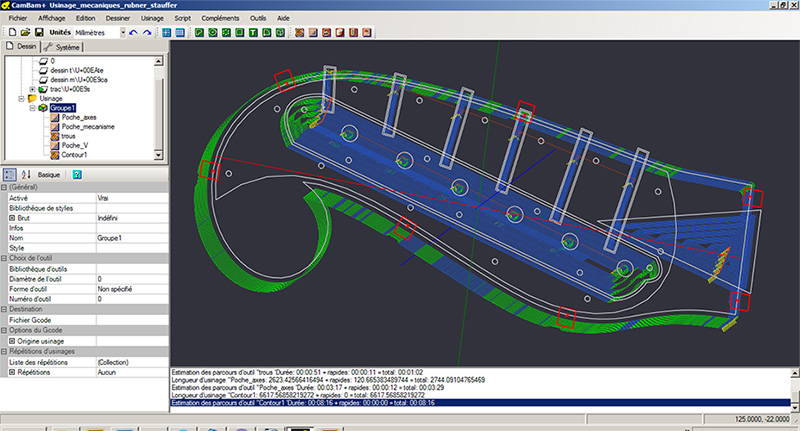This screenshot has height=431, width=800.
Task: Click the Nom value field Groupe1
Action: click(x=132, y=238)
